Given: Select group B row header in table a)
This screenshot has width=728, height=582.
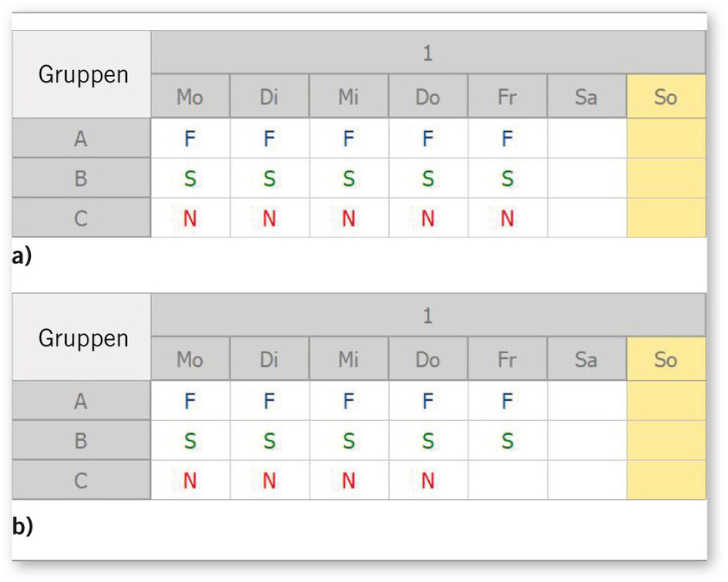Looking at the screenshot, I should point(81,179).
